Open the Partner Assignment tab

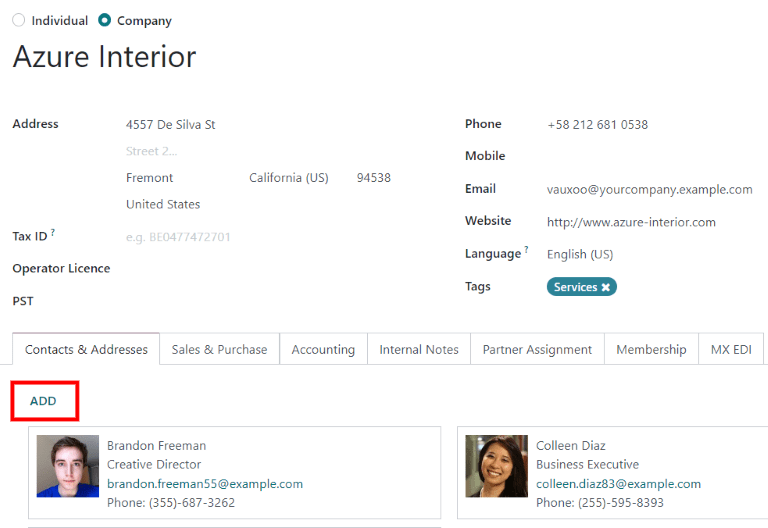[537, 350]
